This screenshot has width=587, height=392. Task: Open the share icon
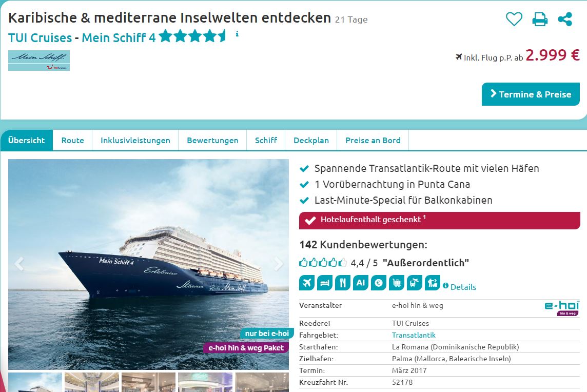tap(565, 18)
